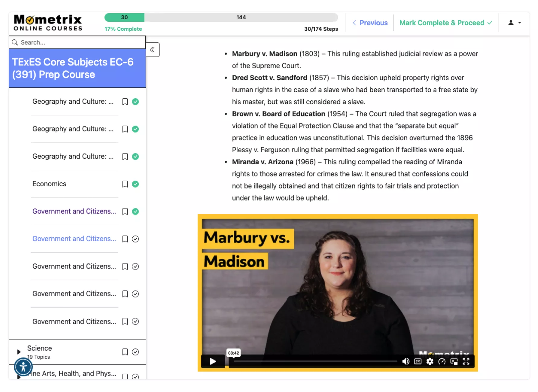
Task: Open the blue Government and Citizens lesson
Action: (x=74, y=239)
